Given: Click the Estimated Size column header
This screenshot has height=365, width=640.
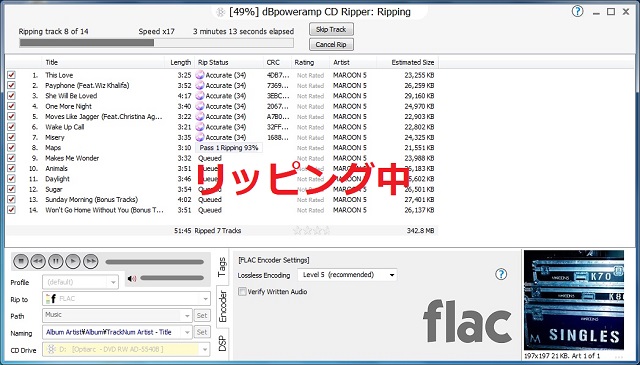Looking at the screenshot, I should click(407, 62).
